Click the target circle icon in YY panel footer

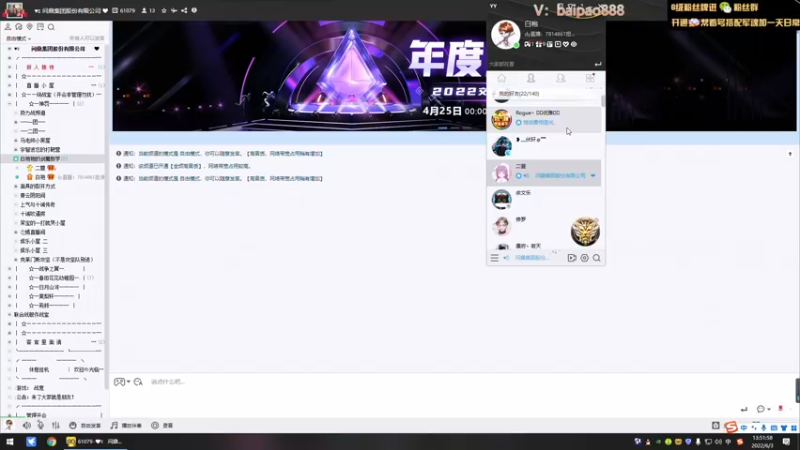584,258
